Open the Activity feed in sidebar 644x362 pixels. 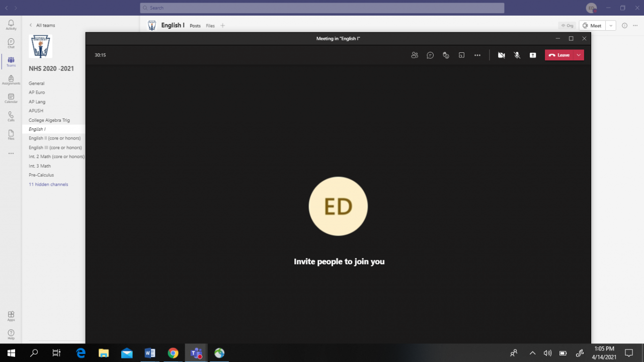tap(11, 25)
